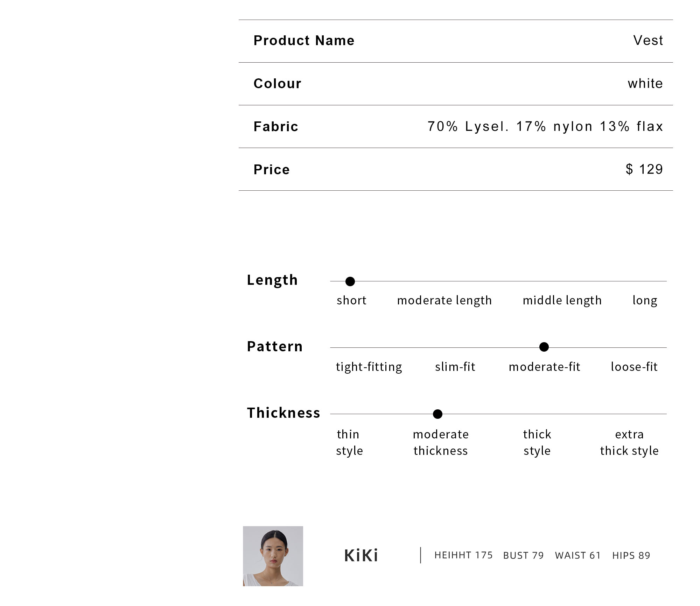The image size is (700, 606).
Task: Select the KiKi model portrait thumbnail
Action: (x=273, y=556)
